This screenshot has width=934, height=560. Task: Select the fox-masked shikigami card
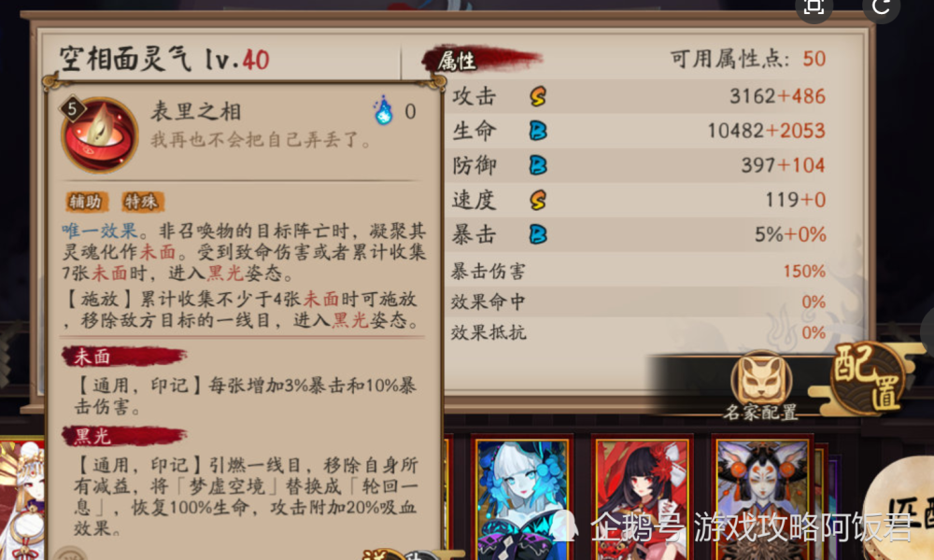click(762, 498)
